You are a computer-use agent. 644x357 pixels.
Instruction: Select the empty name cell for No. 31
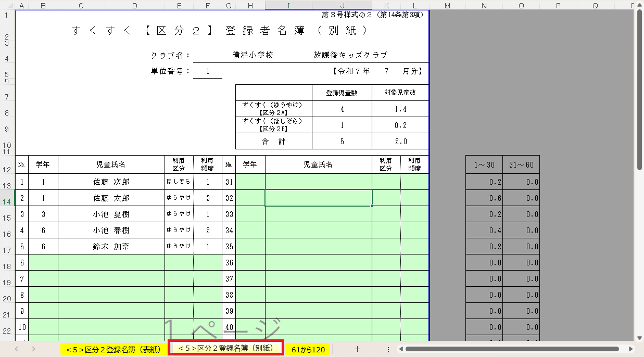click(318, 182)
